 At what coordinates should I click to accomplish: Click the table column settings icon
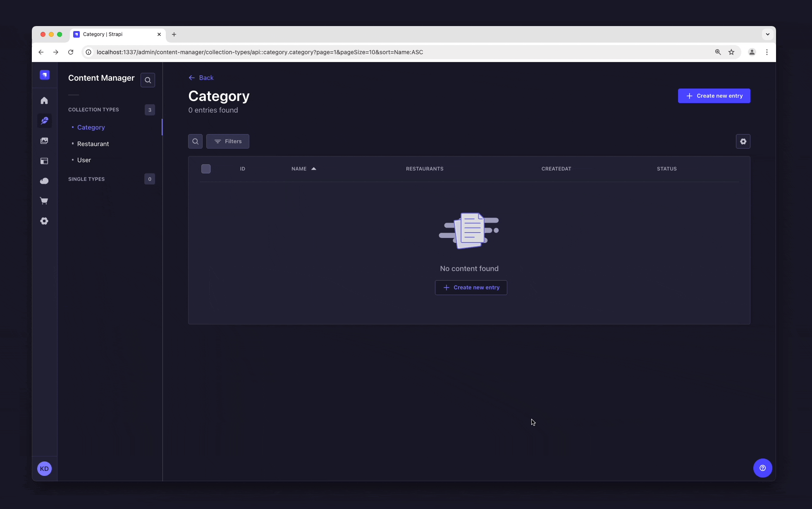pyautogui.click(x=743, y=141)
